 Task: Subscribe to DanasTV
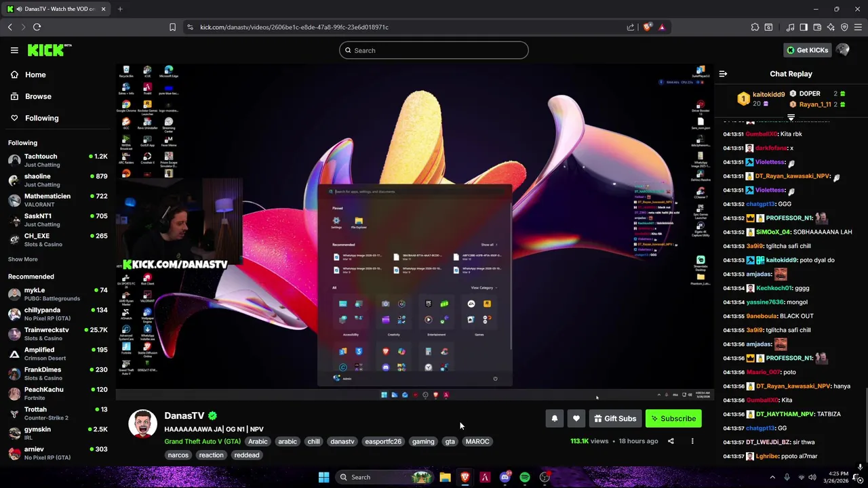[x=673, y=419]
